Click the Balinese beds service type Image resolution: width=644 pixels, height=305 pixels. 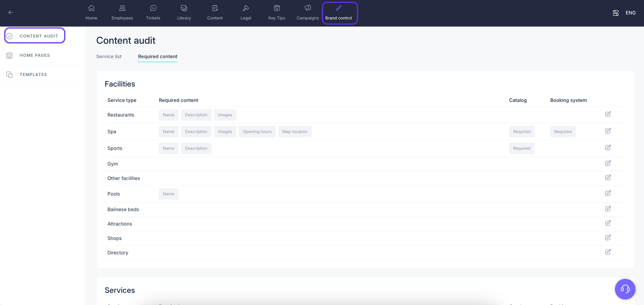123,209
